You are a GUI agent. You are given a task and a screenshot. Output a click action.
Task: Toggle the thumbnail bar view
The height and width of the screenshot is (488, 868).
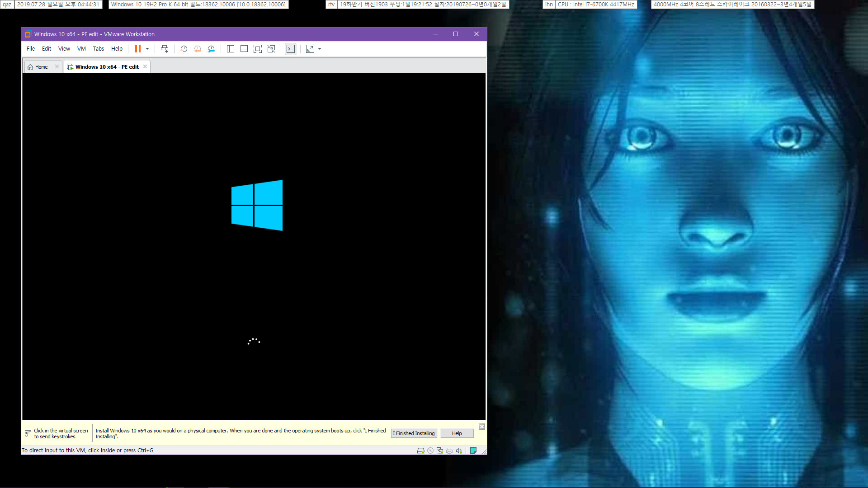click(244, 49)
